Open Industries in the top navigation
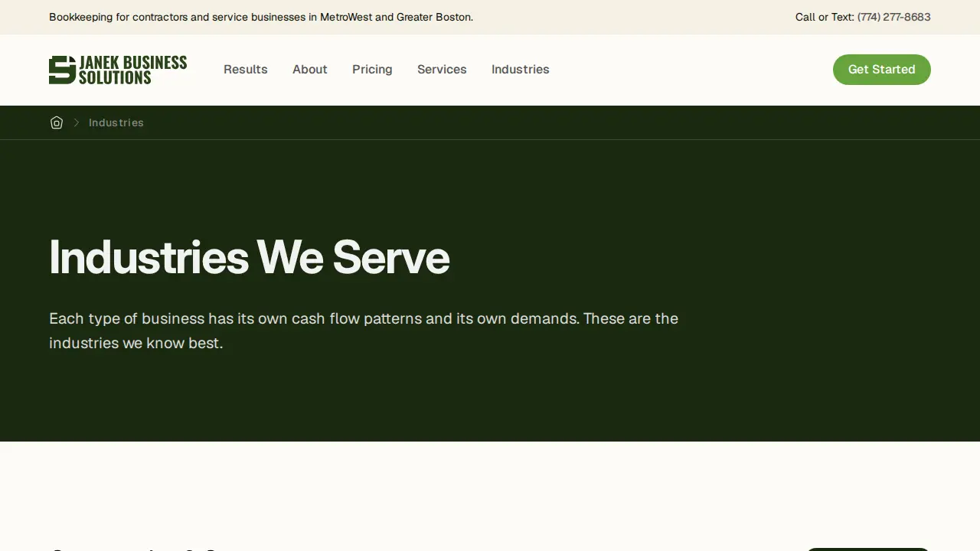The height and width of the screenshot is (551, 980). click(x=521, y=70)
